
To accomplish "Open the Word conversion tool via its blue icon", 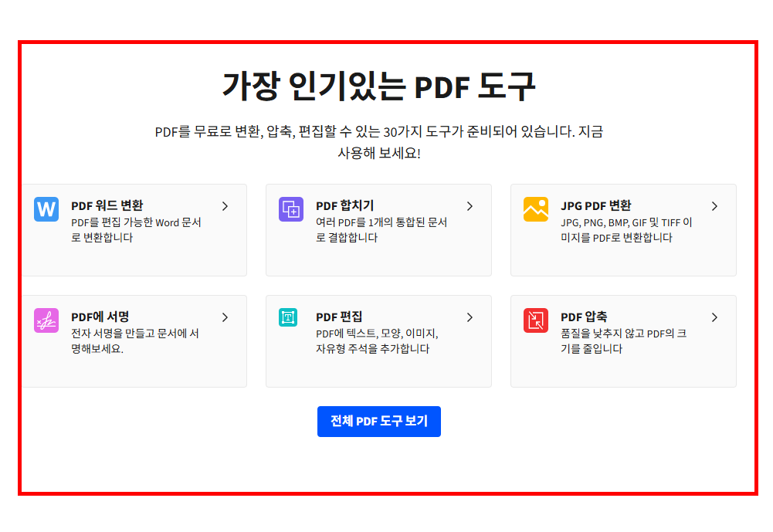I will [x=46, y=209].
